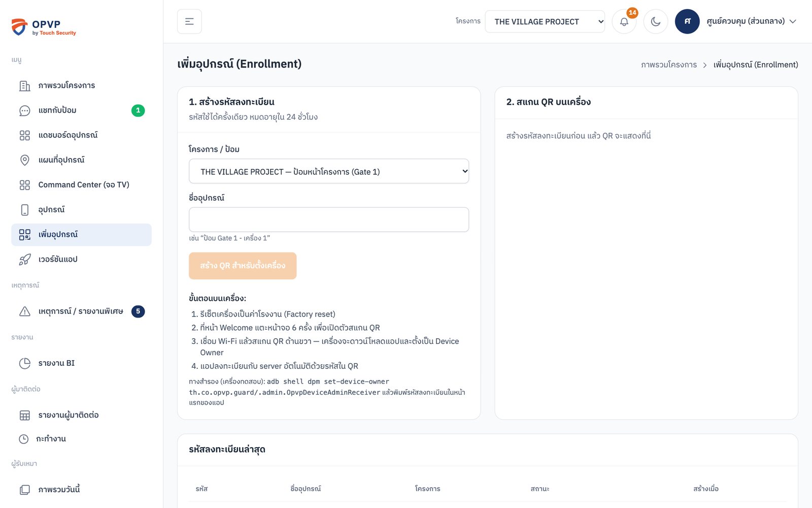The width and height of the screenshot is (812, 508).
Task: Click the notification count badge 14
Action: pyautogui.click(x=632, y=13)
